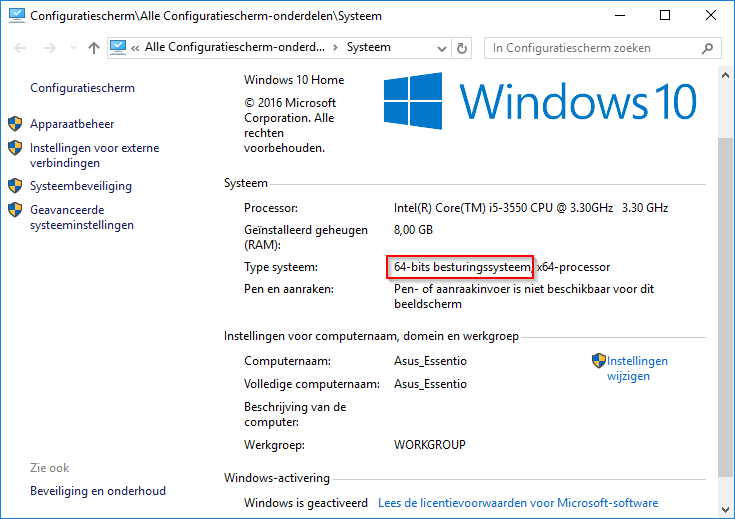Select 'Asus_Essentio' next to Volledige computernaam
This screenshot has height=519, width=735.
click(x=430, y=384)
